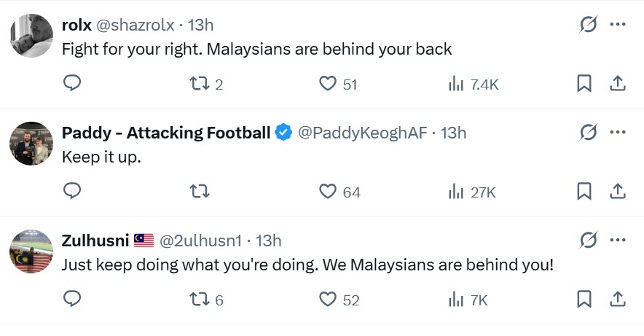Repost the tweet by rolx
Image resolution: width=644 pixels, height=336 pixels.
[x=199, y=84]
